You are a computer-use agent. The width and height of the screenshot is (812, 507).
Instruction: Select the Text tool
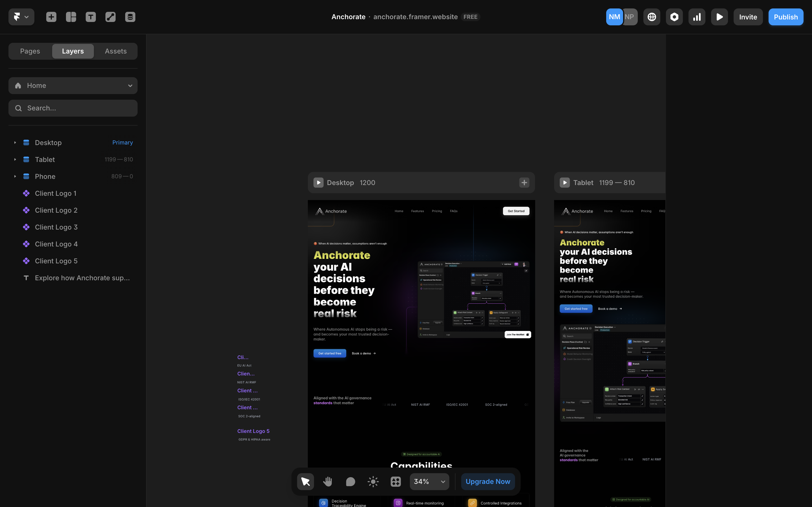pos(90,16)
